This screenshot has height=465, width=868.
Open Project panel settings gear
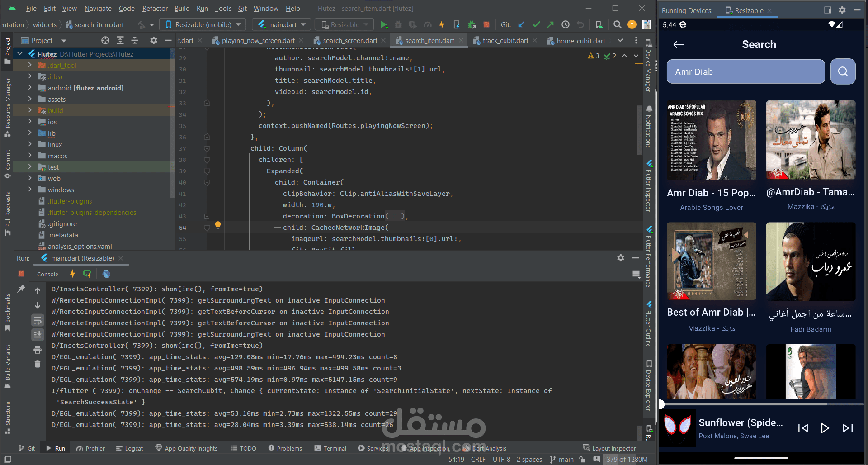point(154,41)
